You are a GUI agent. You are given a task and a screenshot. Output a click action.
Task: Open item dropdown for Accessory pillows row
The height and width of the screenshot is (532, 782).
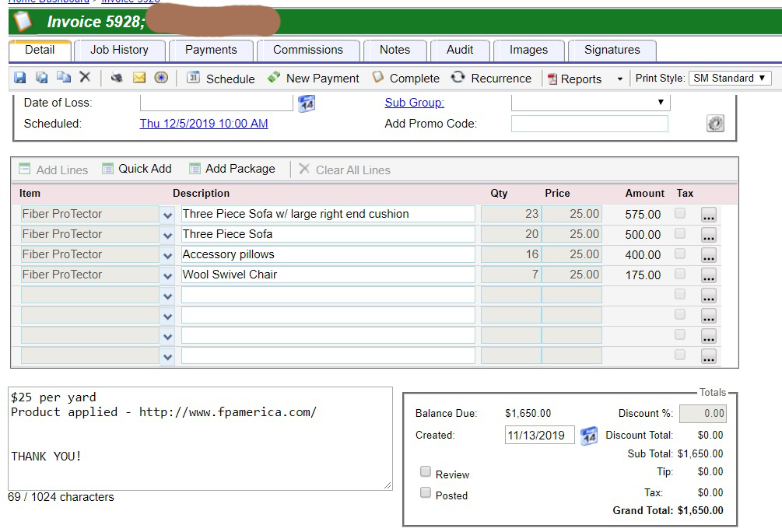[x=167, y=255]
